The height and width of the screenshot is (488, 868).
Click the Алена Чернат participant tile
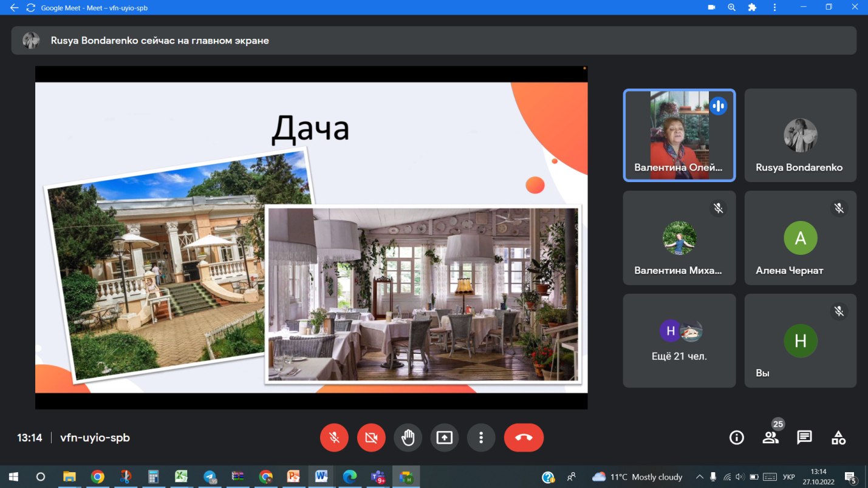pos(800,238)
